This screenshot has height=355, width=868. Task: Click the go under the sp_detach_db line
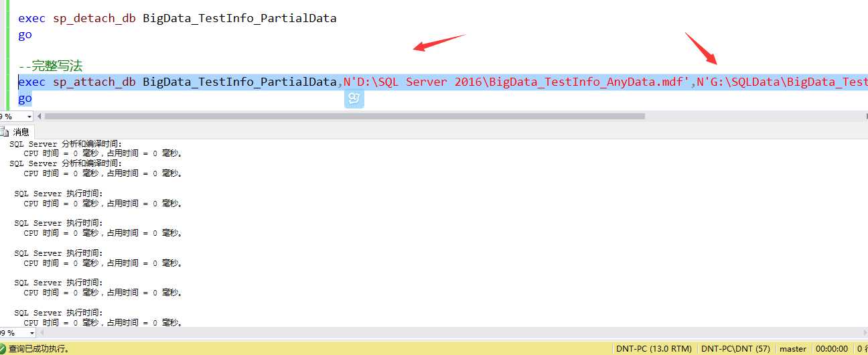tap(25, 35)
